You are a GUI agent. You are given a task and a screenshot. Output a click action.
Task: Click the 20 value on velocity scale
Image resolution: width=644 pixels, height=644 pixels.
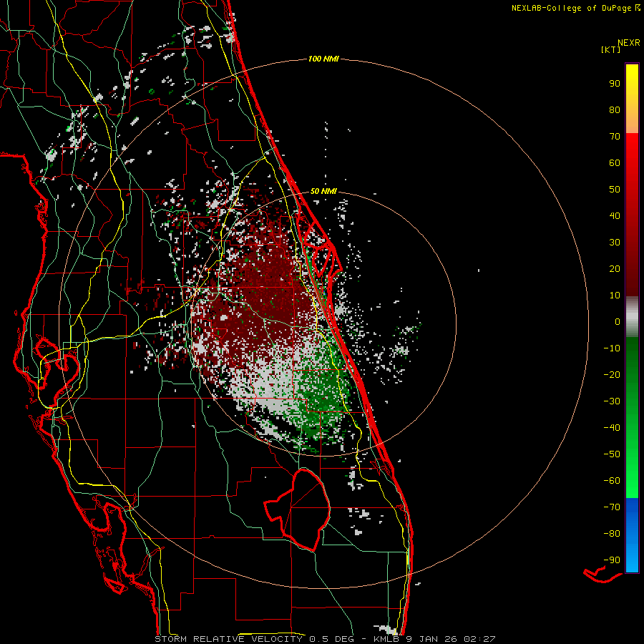615,268
